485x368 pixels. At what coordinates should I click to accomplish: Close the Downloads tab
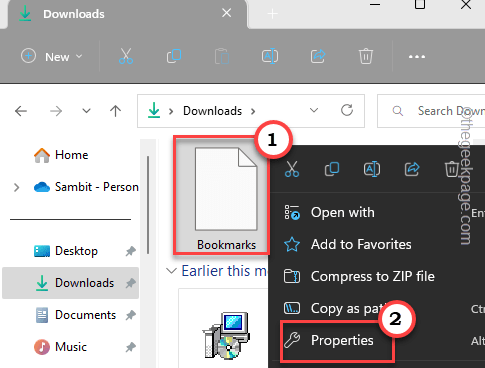[x=226, y=13]
